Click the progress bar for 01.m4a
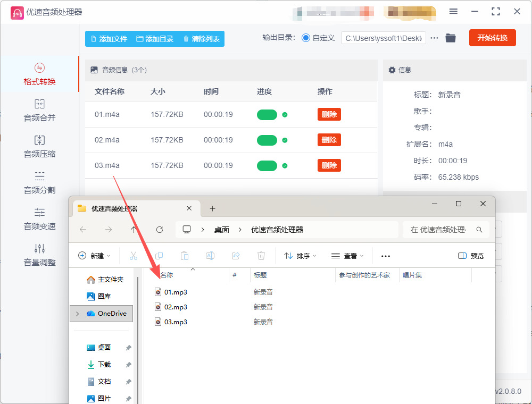This screenshot has height=404, width=532. click(267, 114)
